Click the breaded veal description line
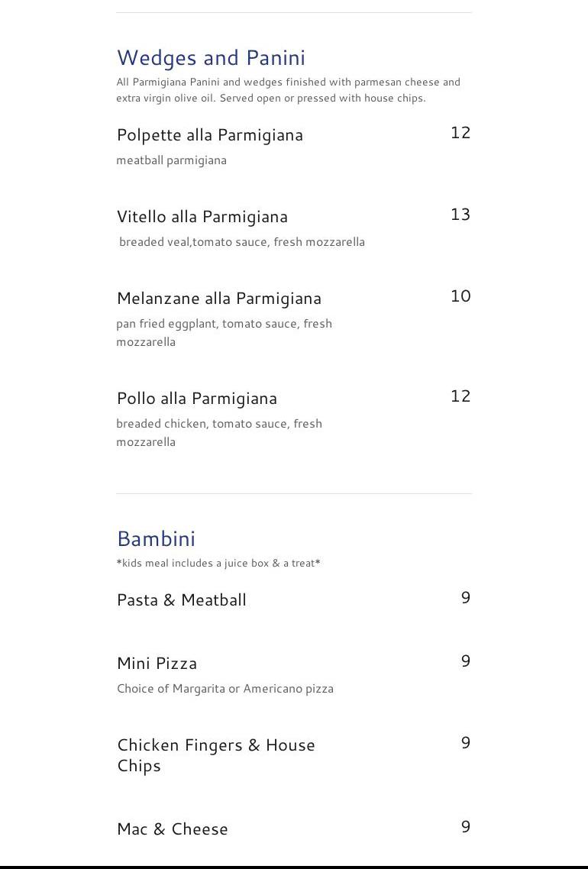This screenshot has height=869, width=588. click(x=242, y=242)
